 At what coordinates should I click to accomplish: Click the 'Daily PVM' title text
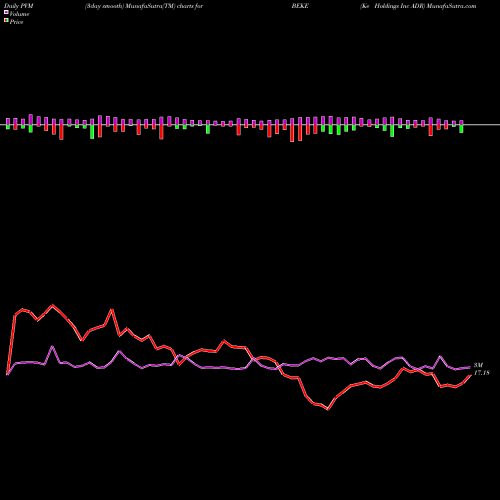(x=19, y=6)
